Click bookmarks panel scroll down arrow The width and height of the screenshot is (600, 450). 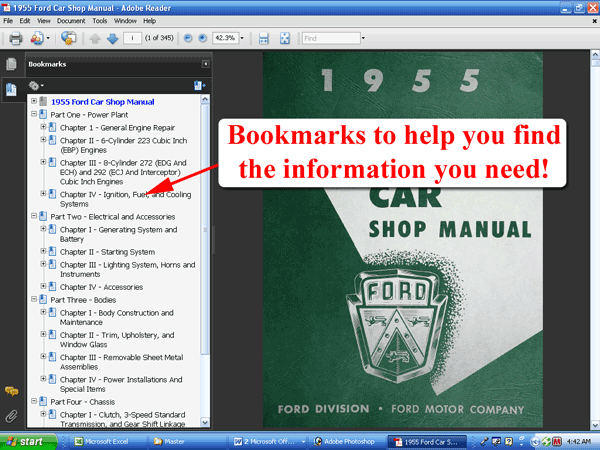(205, 422)
